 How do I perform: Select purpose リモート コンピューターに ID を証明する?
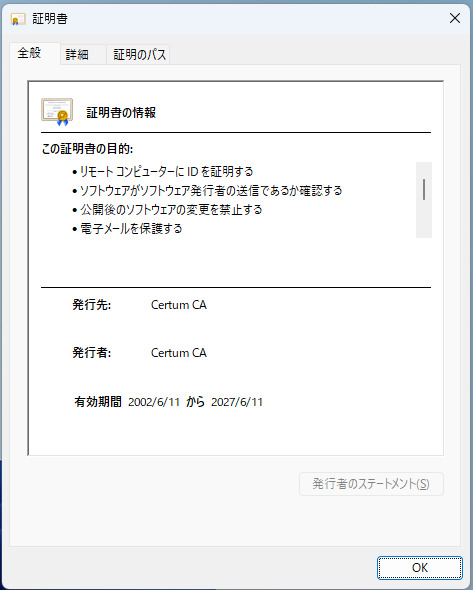166,172
